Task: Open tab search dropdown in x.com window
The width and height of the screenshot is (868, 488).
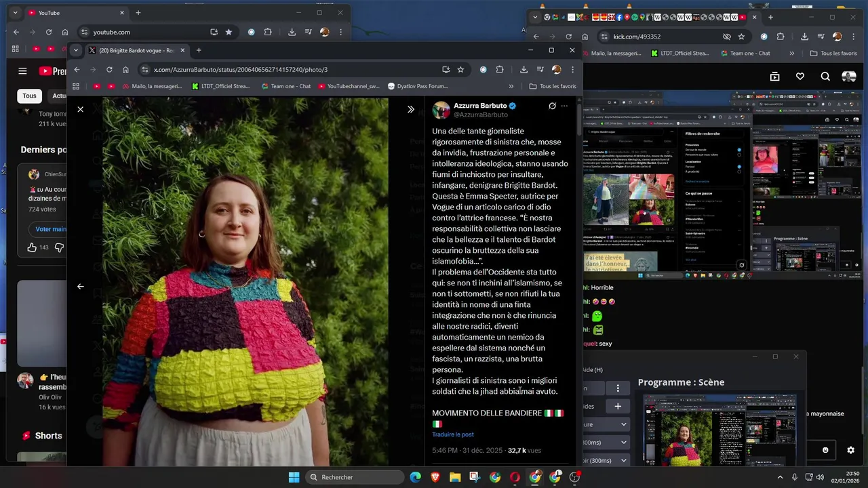Action: click(75, 50)
